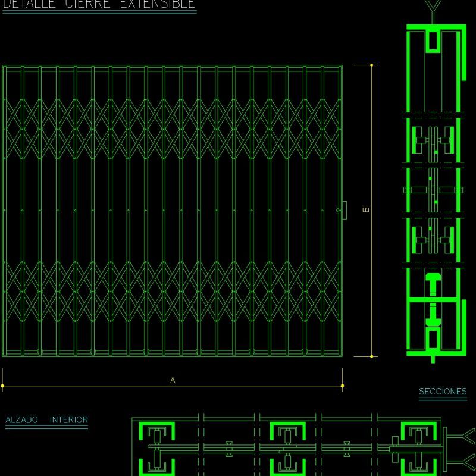Click the letter A on the horizontal dimension

click(173, 378)
